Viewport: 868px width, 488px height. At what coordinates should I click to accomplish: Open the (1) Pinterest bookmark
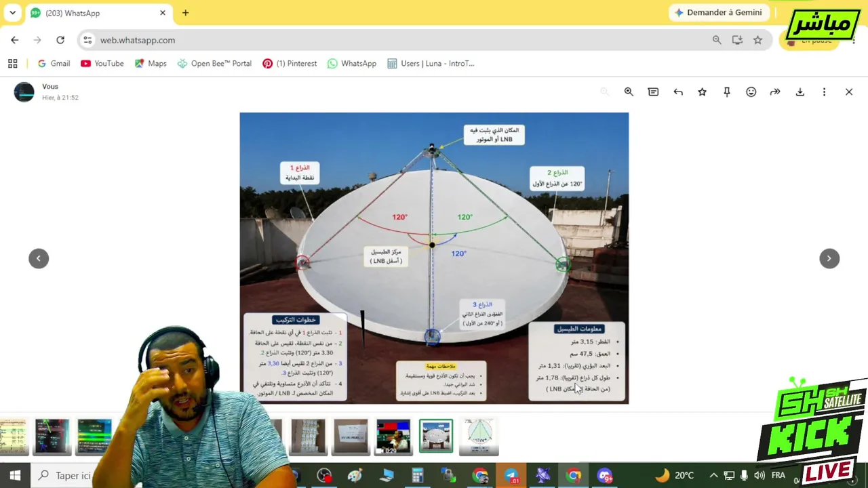coord(290,64)
